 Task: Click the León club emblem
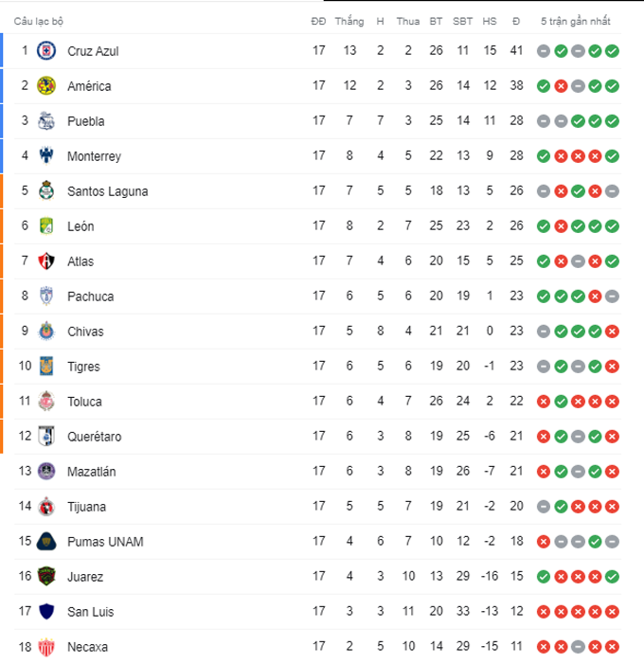[x=46, y=226]
